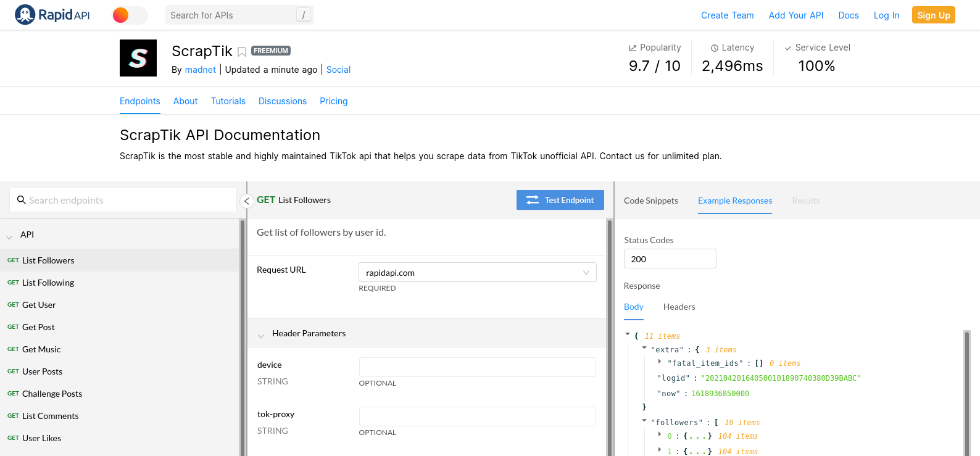Select the response Body tab
This screenshot has width=980, height=456.
(x=634, y=307)
